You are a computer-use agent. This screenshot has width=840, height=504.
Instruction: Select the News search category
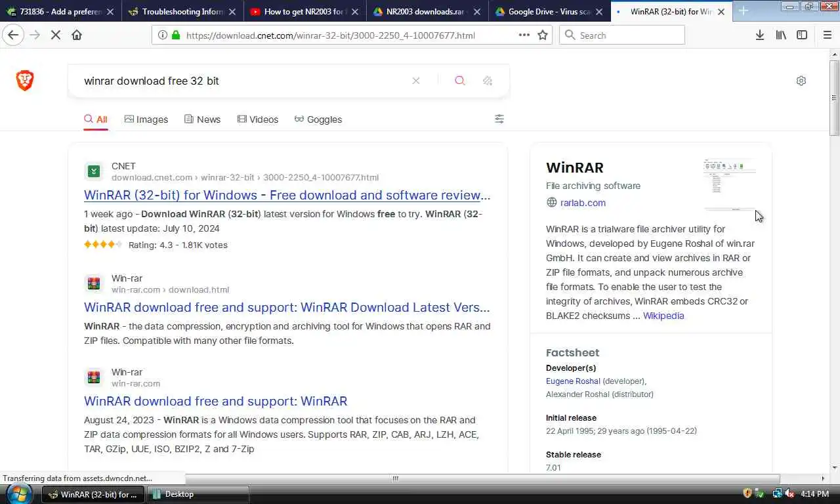(202, 119)
